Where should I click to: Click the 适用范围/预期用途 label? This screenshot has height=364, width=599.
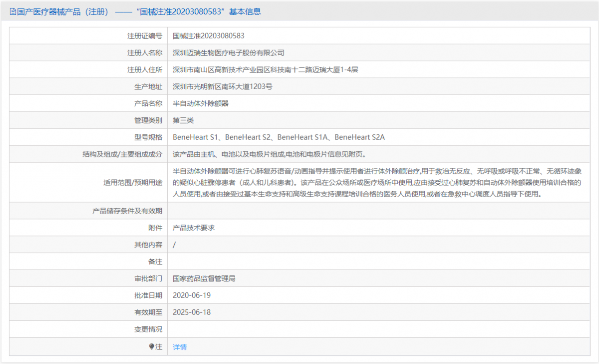click(133, 182)
